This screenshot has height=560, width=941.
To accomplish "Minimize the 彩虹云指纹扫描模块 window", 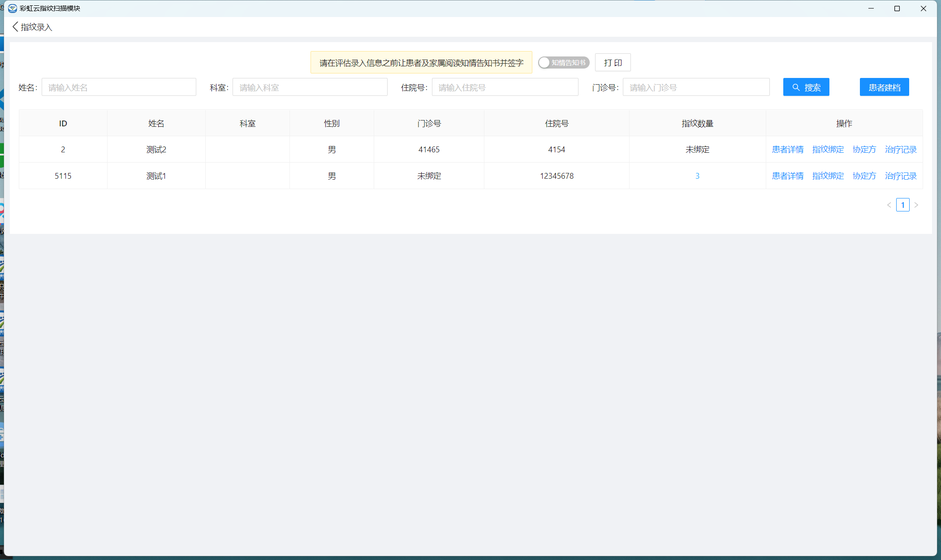I will [x=871, y=9].
